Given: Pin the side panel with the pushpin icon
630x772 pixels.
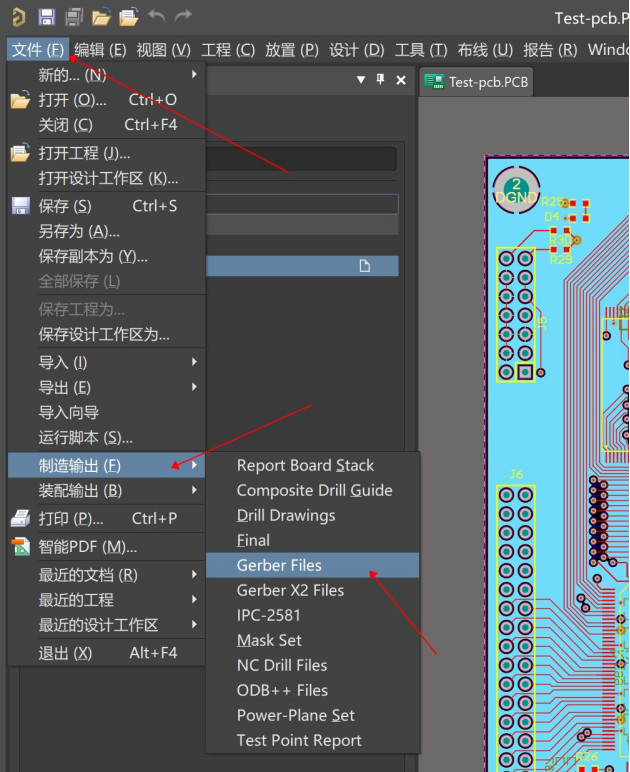Looking at the screenshot, I should [380, 79].
